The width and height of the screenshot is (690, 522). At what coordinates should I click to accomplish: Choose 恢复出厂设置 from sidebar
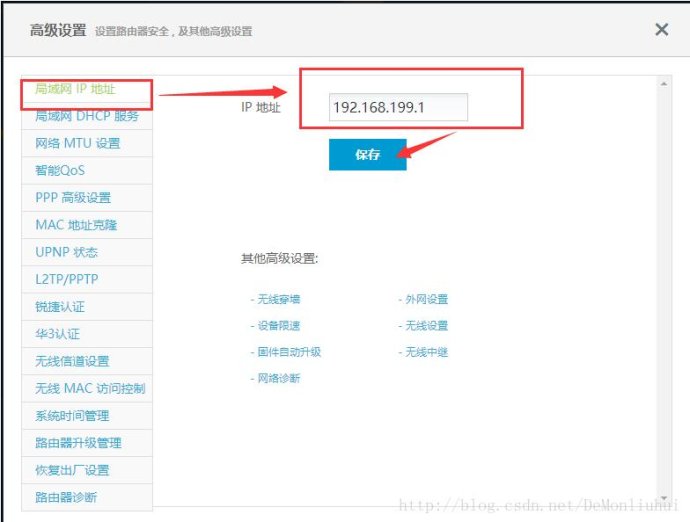tap(72, 470)
